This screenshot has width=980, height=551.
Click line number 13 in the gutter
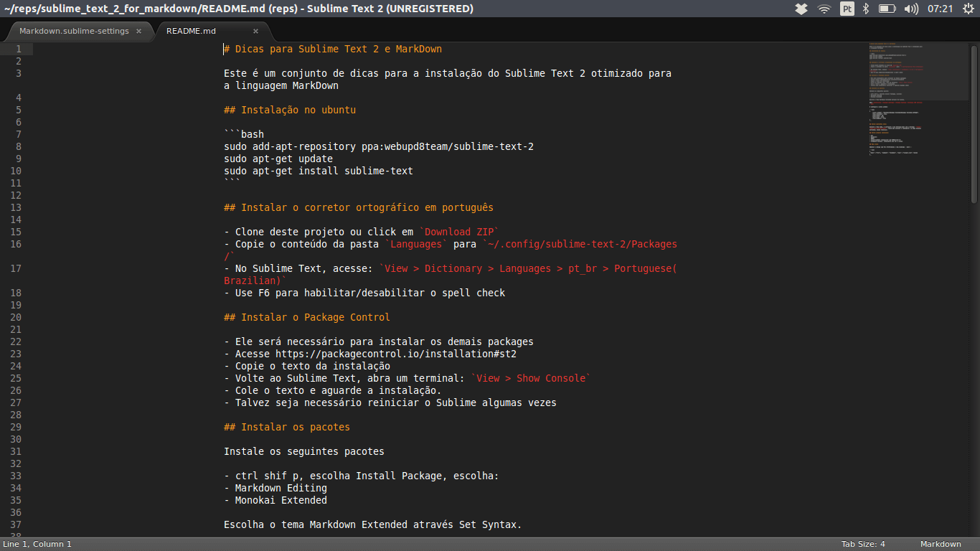click(16, 207)
